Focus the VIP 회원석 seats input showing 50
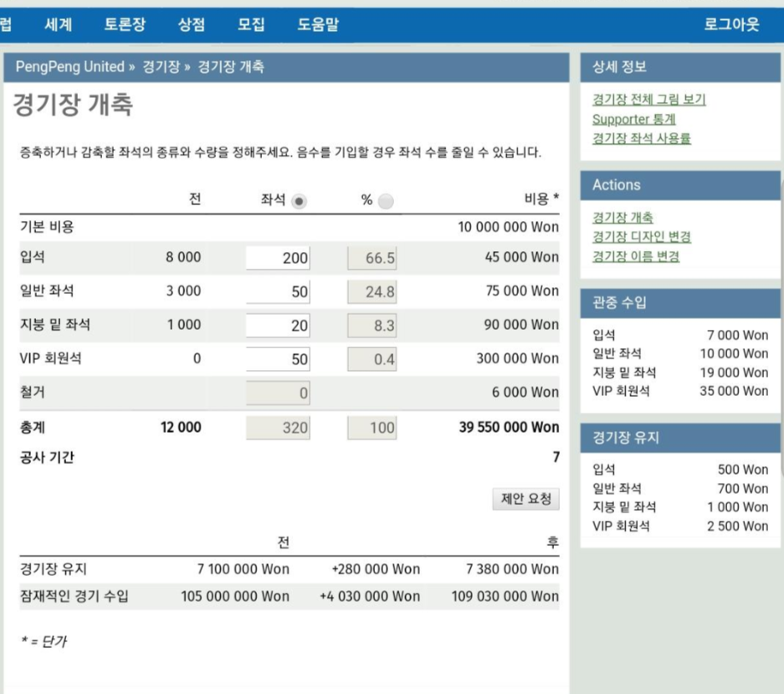 (x=278, y=359)
